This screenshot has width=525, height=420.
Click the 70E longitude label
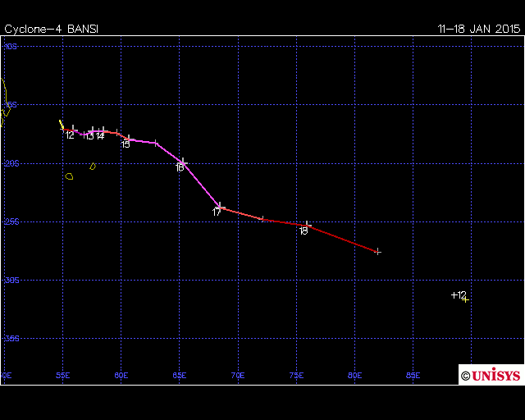(x=238, y=376)
